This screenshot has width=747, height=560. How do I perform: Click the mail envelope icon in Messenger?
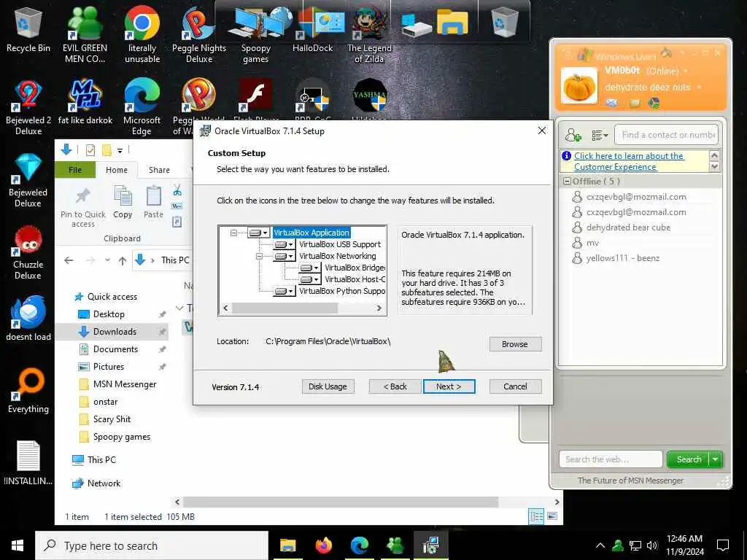tap(612, 103)
